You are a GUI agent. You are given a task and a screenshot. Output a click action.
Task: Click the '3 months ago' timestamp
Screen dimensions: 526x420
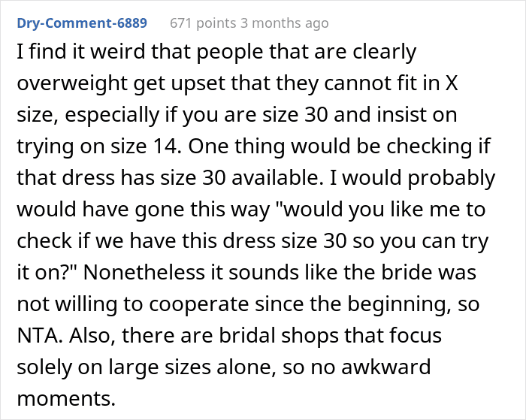coord(286,23)
